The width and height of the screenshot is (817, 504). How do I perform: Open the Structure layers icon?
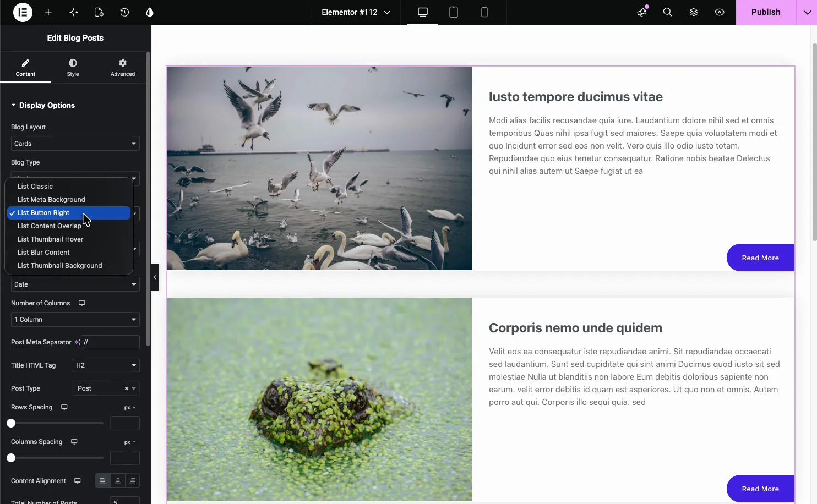coord(694,12)
